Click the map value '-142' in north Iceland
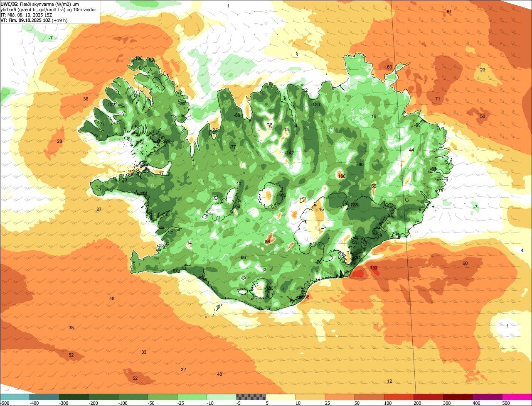Screen dimensions: 532x406 (289, 153)
